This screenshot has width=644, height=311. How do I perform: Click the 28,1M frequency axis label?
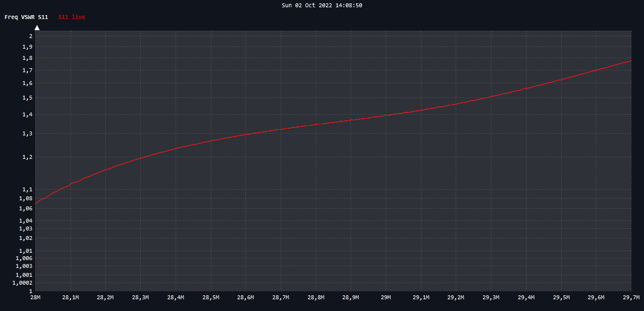[x=70, y=298]
